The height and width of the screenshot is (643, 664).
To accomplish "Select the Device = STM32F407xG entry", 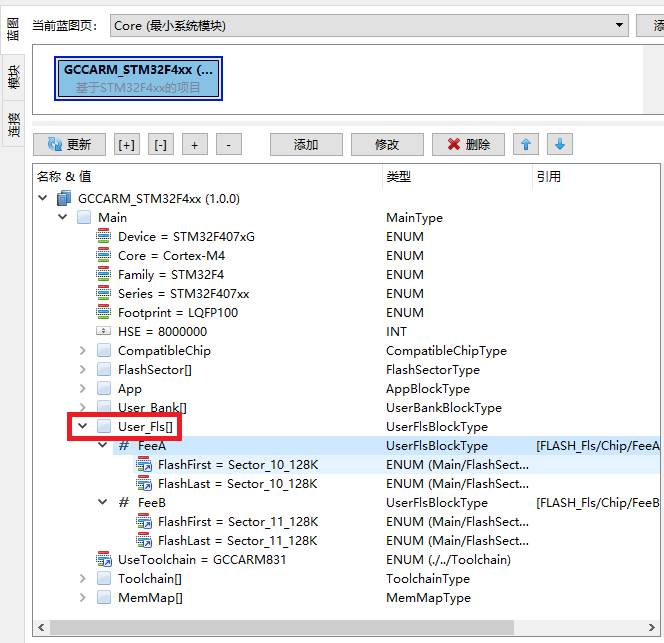I will point(185,237).
